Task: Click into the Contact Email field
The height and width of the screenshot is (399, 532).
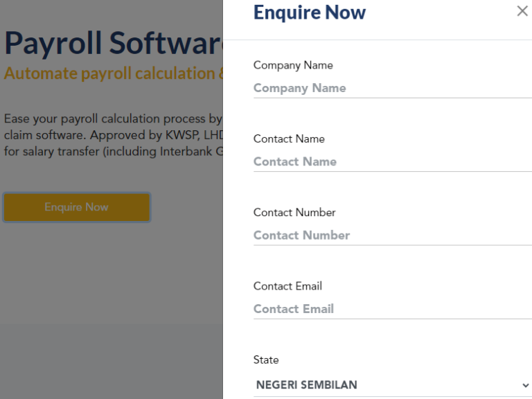Action: click(393, 309)
